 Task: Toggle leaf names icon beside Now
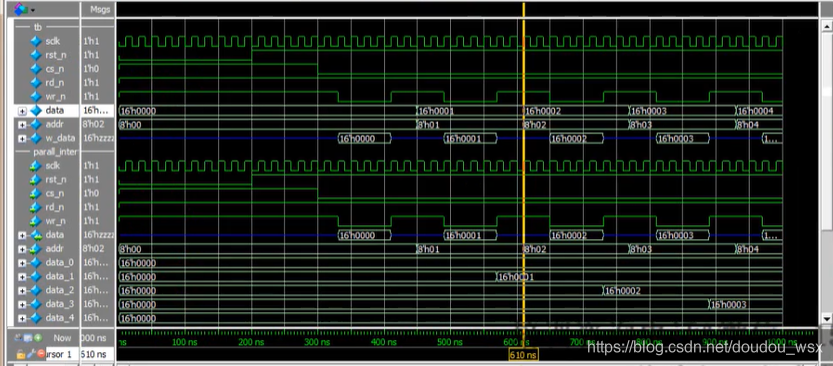(19, 337)
